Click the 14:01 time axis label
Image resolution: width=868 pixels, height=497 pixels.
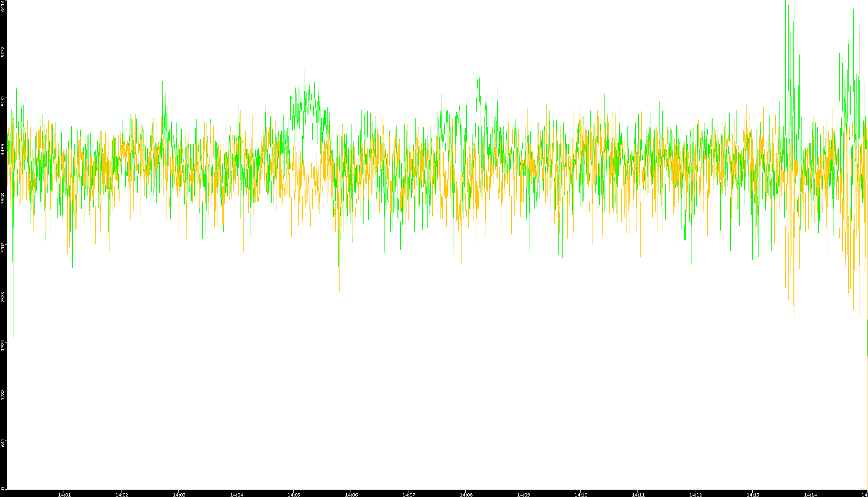[x=64, y=495]
